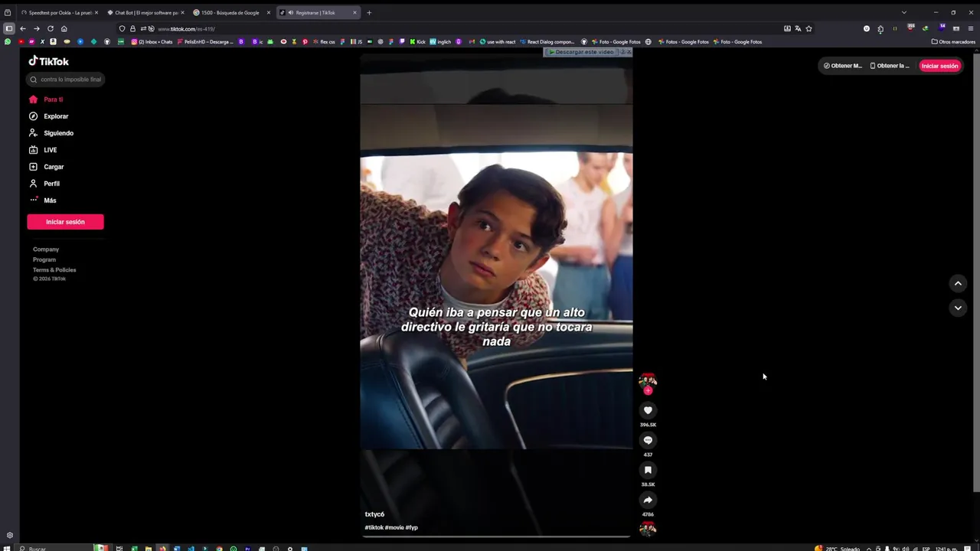Mute audio on Registrarse TikTok tab
Viewport: 980px width, 551px height.
(x=291, y=13)
